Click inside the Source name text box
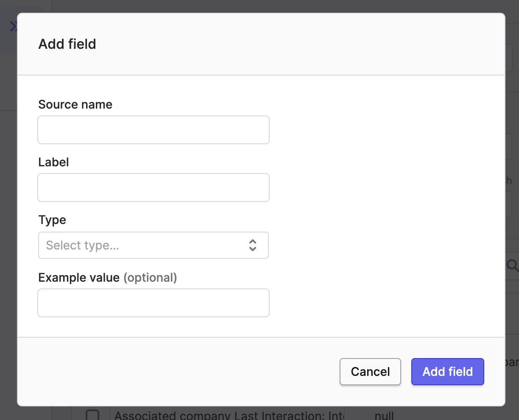This screenshot has height=420, width=519. 153,130
